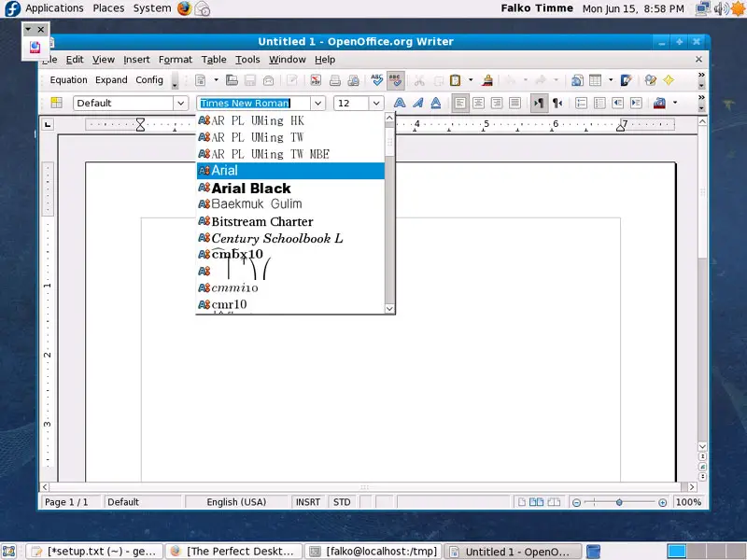Screen dimensions: 747x560
Task: Click the Gallery icon
Action: [650, 80]
